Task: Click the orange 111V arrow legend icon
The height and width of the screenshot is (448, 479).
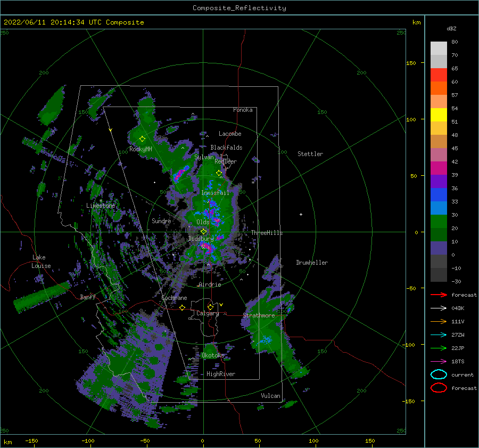Action: [439, 321]
